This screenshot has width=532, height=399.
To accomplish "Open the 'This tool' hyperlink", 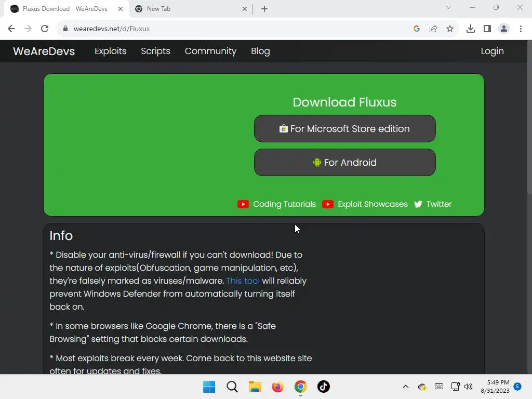I will tap(243, 281).
